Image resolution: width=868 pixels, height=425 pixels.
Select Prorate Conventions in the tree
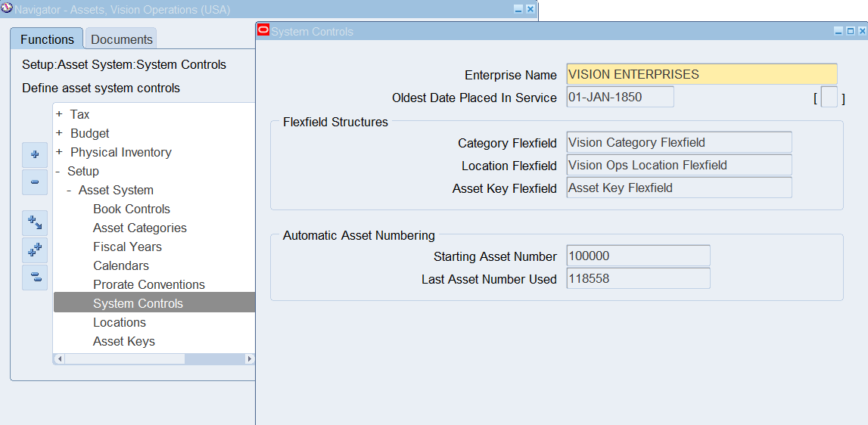[x=149, y=284]
